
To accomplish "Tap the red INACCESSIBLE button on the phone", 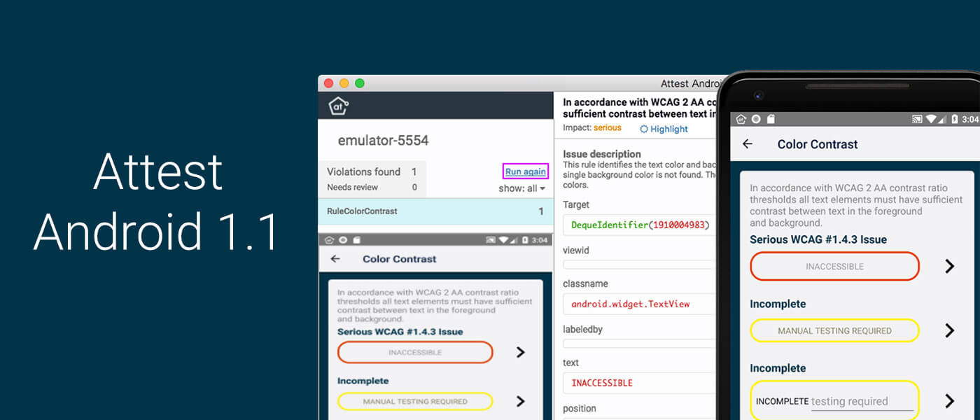I will pos(834,267).
